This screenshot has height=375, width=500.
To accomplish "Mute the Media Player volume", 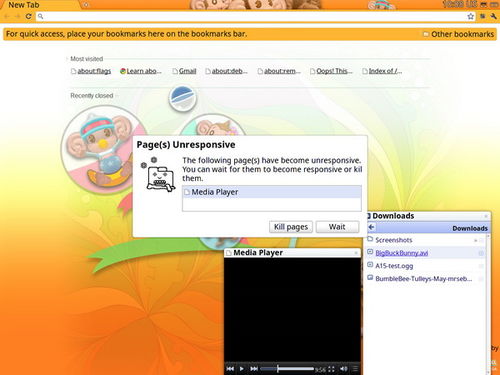I will 344,369.
